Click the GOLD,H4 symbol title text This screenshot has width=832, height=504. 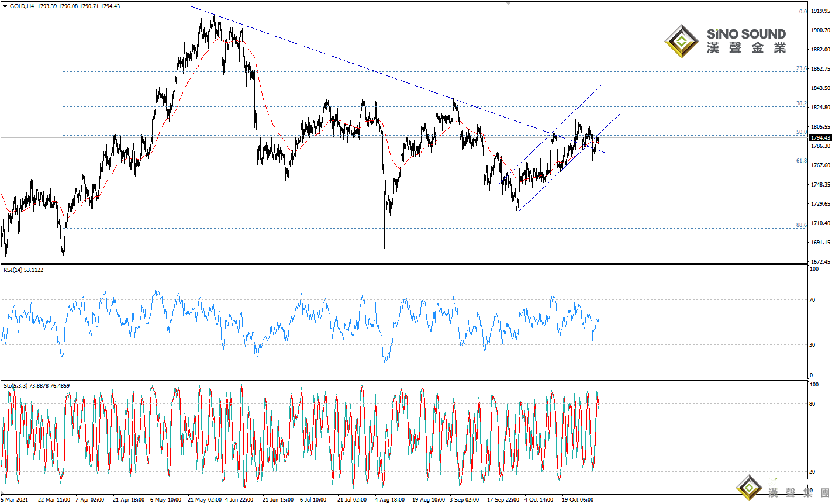[x=22, y=6]
